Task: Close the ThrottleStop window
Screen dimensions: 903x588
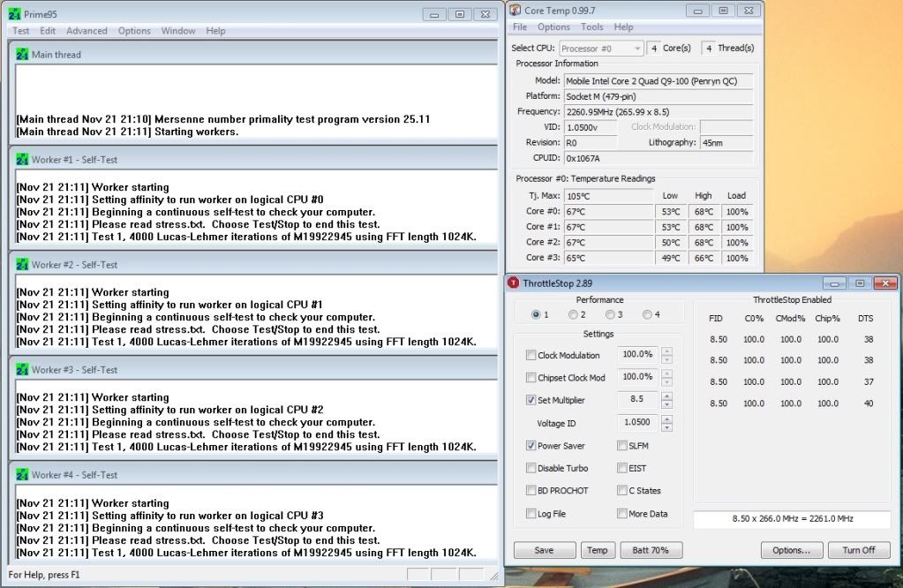Action: point(885,283)
